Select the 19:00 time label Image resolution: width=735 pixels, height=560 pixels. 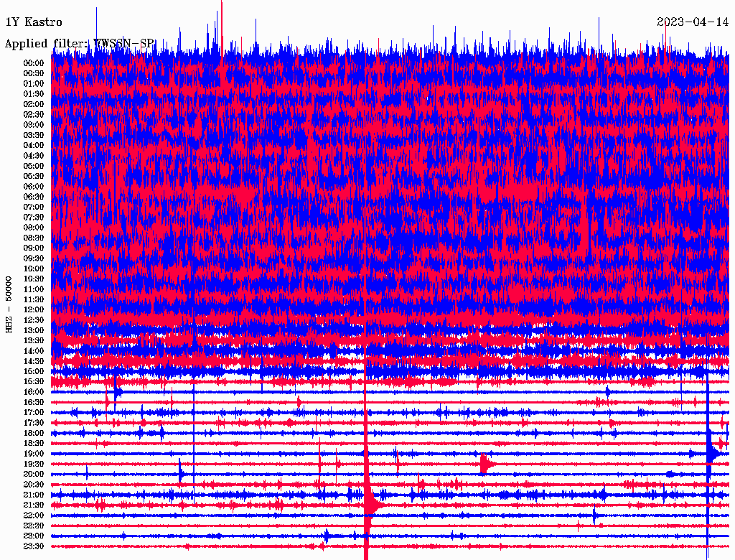[x=34, y=454]
